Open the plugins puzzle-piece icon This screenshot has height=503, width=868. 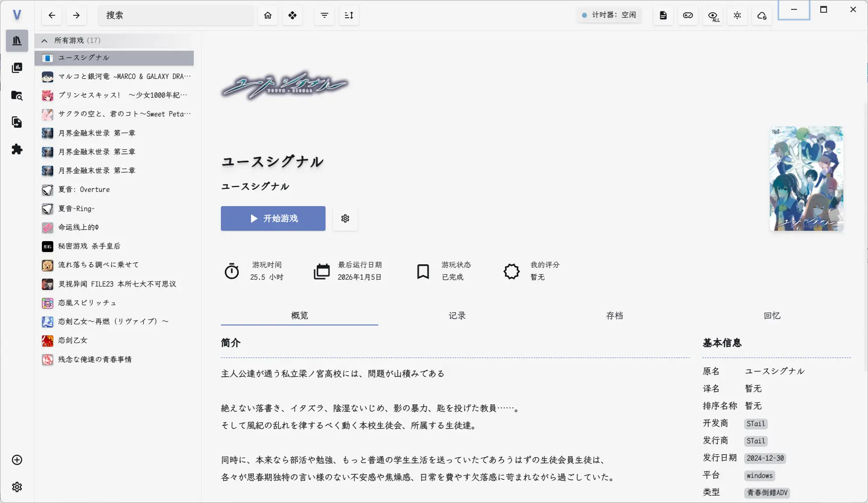tap(17, 149)
